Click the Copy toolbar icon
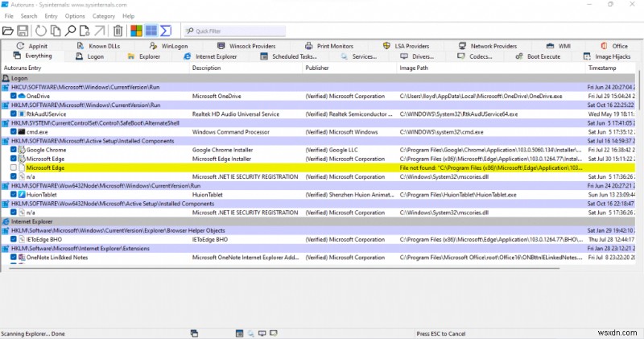This screenshot has height=339, width=644. point(56,31)
